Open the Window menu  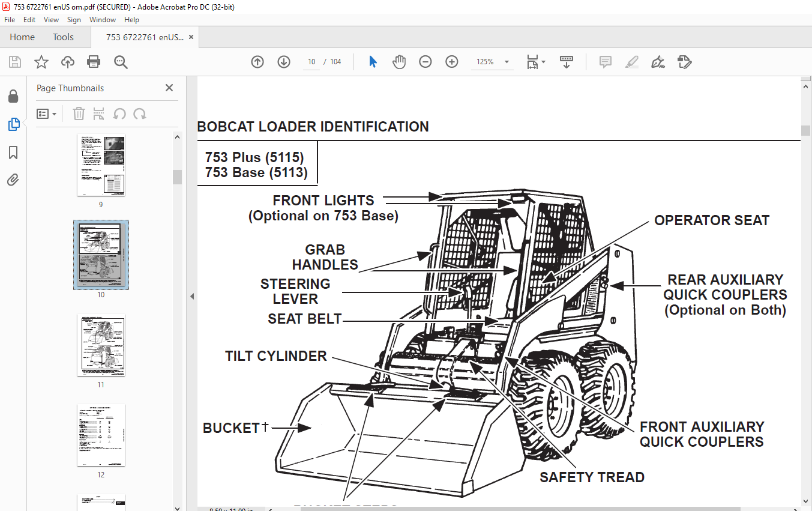point(103,20)
